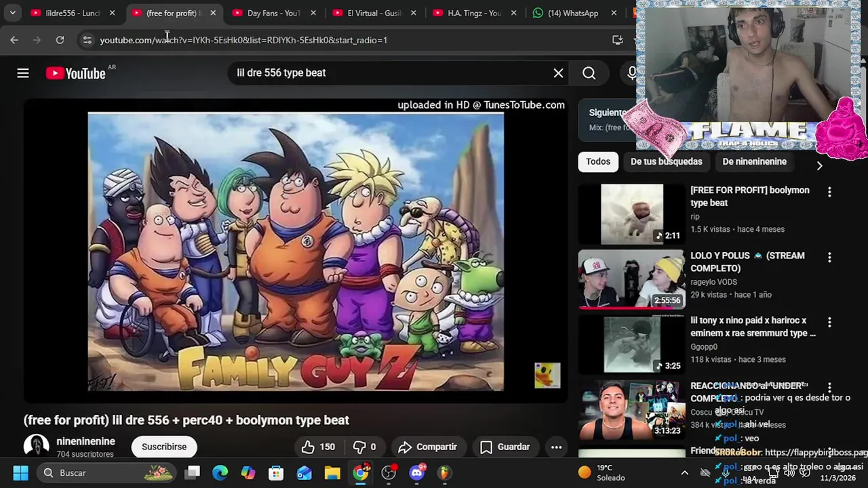Click the magnifier search button
The width and height of the screenshot is (868, 488).
point(589,73)
